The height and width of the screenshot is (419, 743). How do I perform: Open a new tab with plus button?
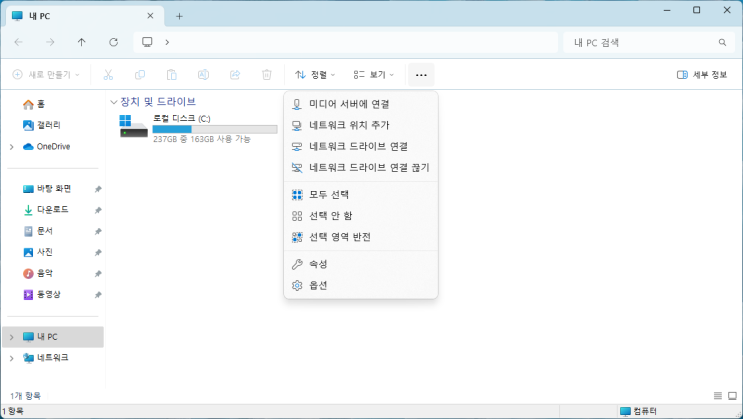tap(179, 16)
